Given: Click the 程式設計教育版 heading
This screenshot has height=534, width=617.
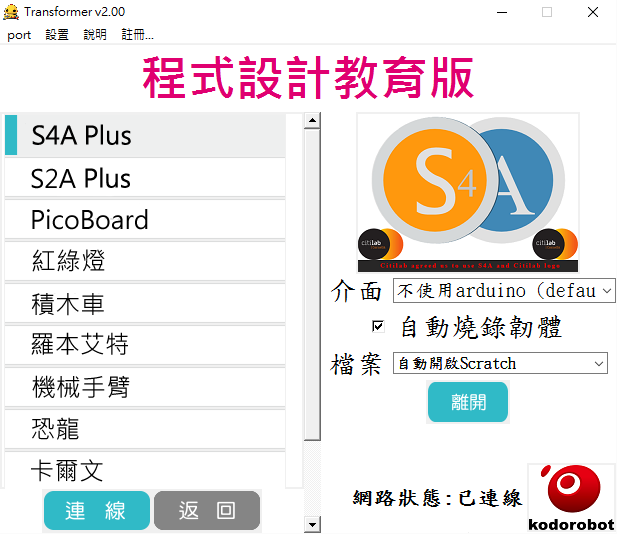Looking at the screenshot, I should tap(308, 77).
